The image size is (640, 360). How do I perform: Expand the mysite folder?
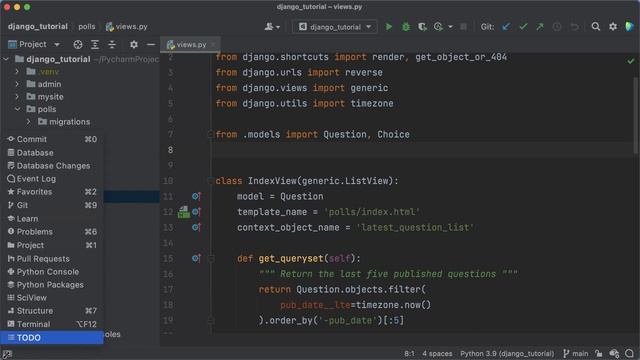tap(17, 97)
